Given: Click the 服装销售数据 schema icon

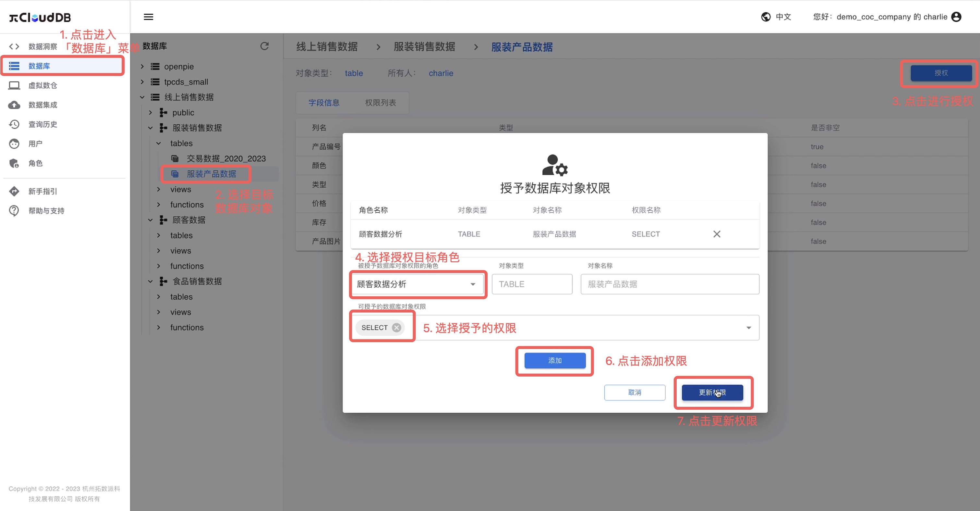Looking at the screenshot, I should point(163,128).
